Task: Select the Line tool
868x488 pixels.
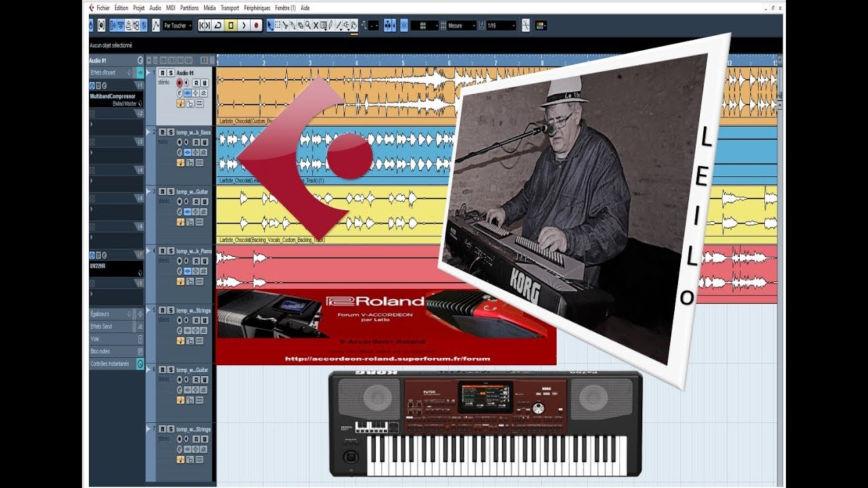Action: click(338, 25)
